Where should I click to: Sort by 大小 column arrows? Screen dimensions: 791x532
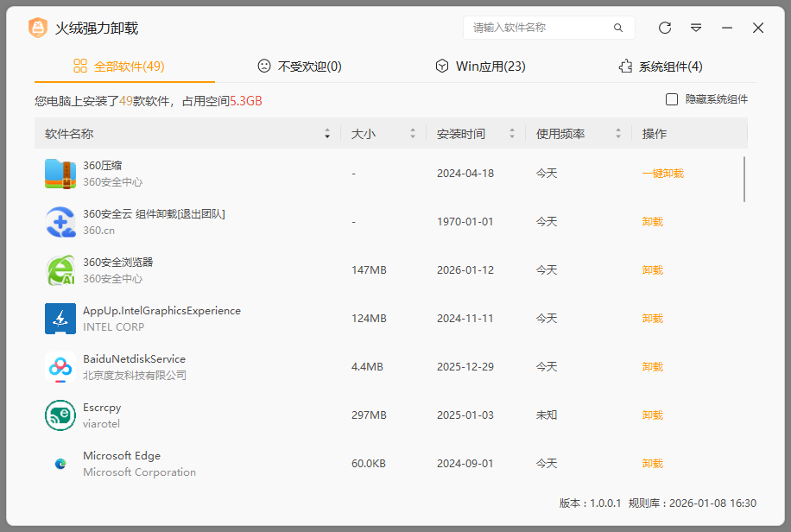(413, 133)
